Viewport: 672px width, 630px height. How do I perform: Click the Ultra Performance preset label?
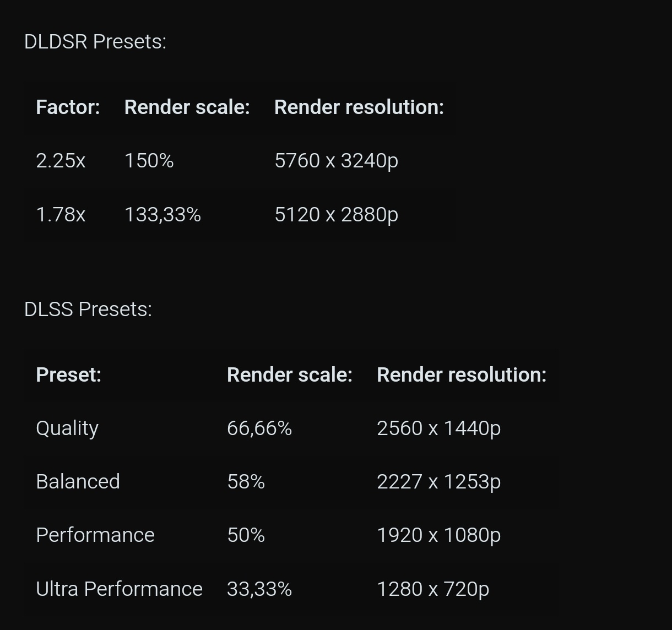[119, 589]
